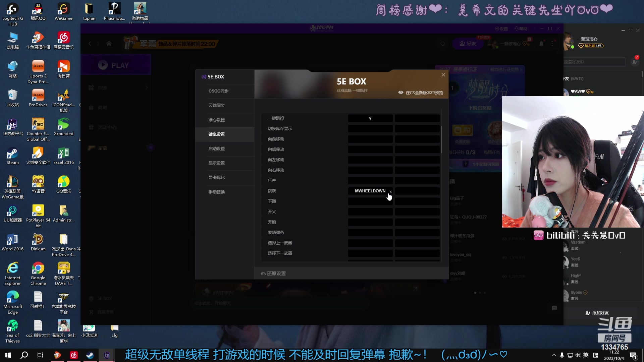Screen dimensions: 644x362
Task: Click the 还原设置 reset button
Action: click(x=273, y=274)
